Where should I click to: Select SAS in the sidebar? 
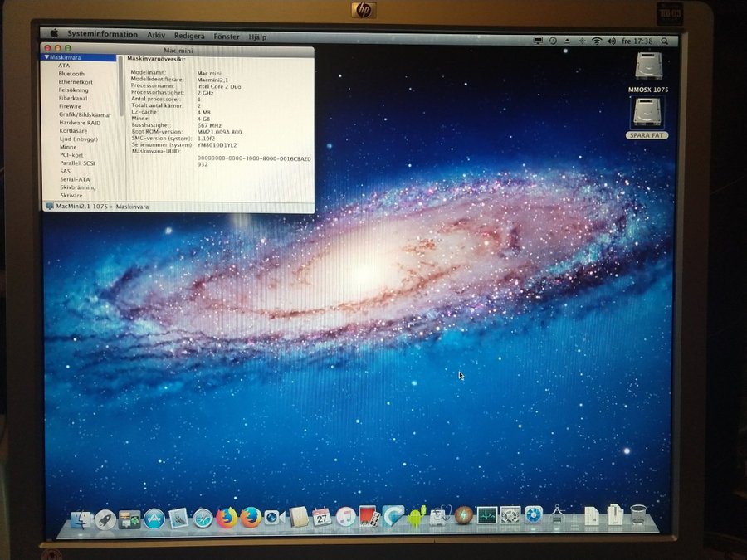pos(66,172)
